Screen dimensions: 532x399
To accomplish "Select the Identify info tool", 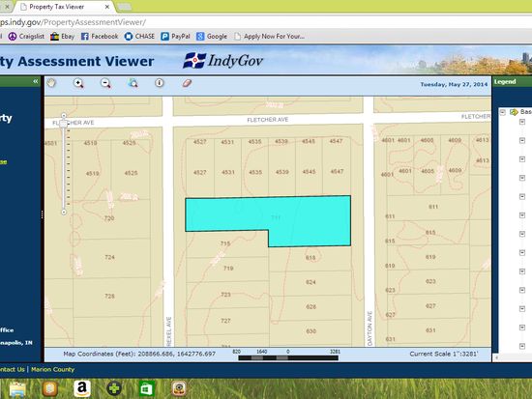I will coord(160,83).
